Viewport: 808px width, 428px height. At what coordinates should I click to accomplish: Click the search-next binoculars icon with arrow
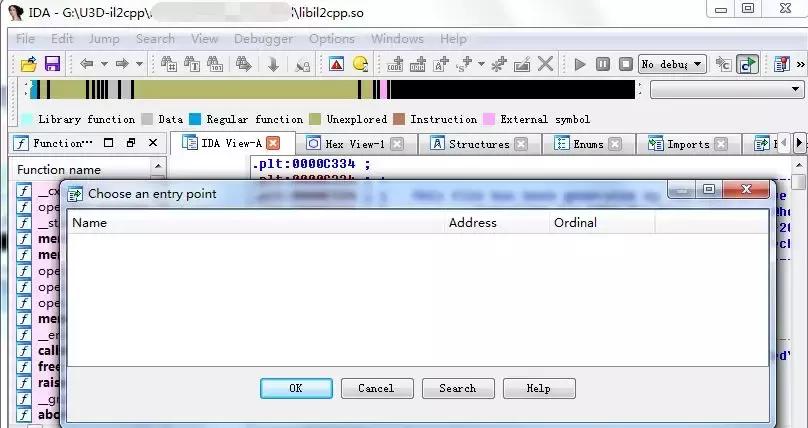click(243, 64)
